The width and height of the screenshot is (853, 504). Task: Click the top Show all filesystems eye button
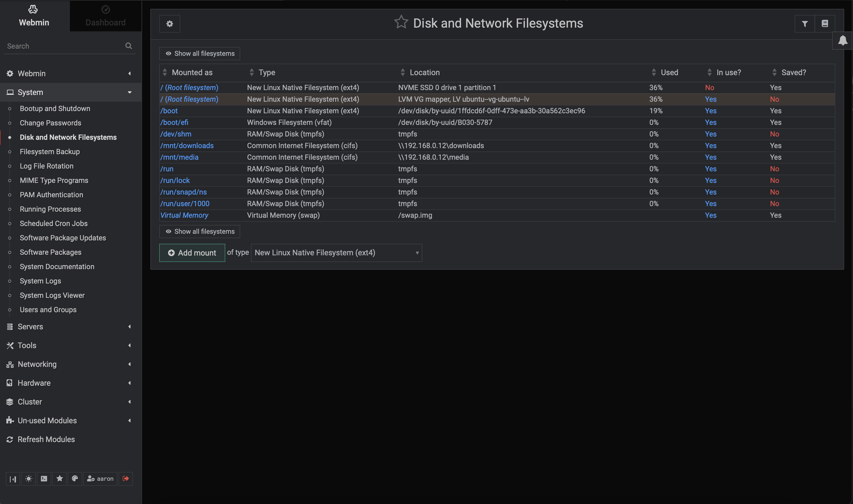(200, 54)
